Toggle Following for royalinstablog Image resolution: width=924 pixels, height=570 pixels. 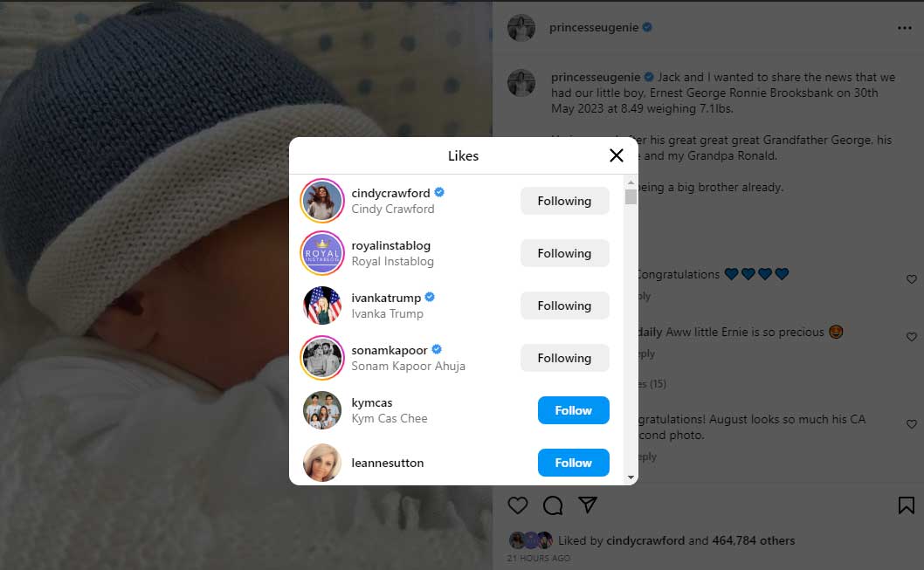point(564,253)
